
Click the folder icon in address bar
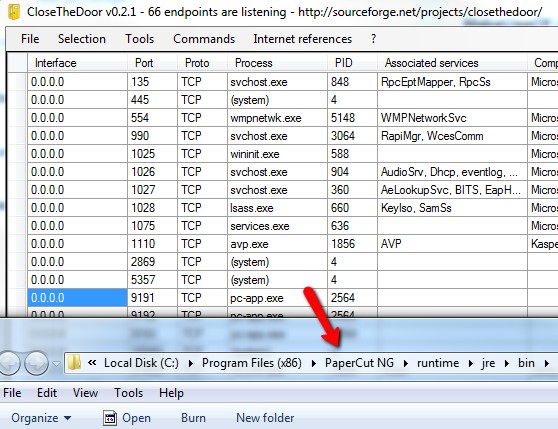point(74,363)
